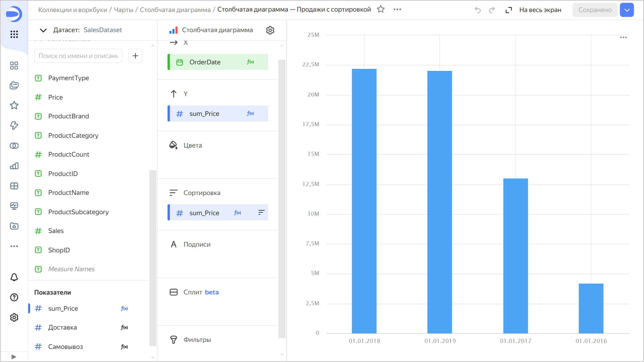Click the redo arrow icon
This screenshot has height=362, width=644.
[x=492, y=10]
